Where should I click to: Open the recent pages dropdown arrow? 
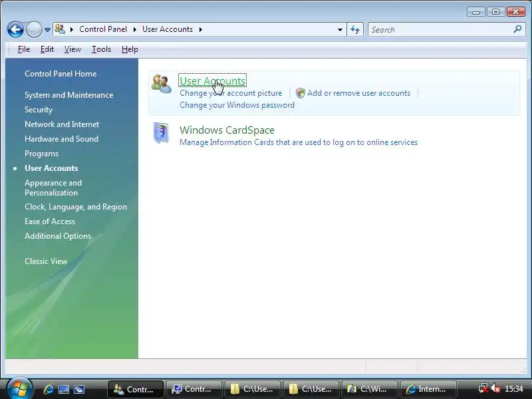point(47,30)
